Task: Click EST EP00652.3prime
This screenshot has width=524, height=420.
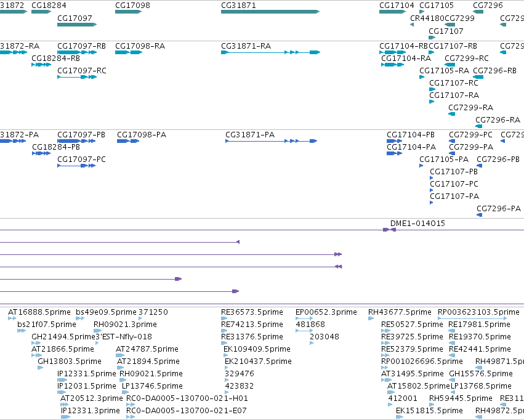Action: coord(304,318)
